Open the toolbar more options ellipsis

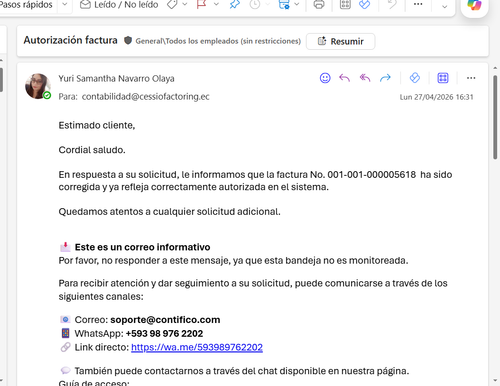418,5
